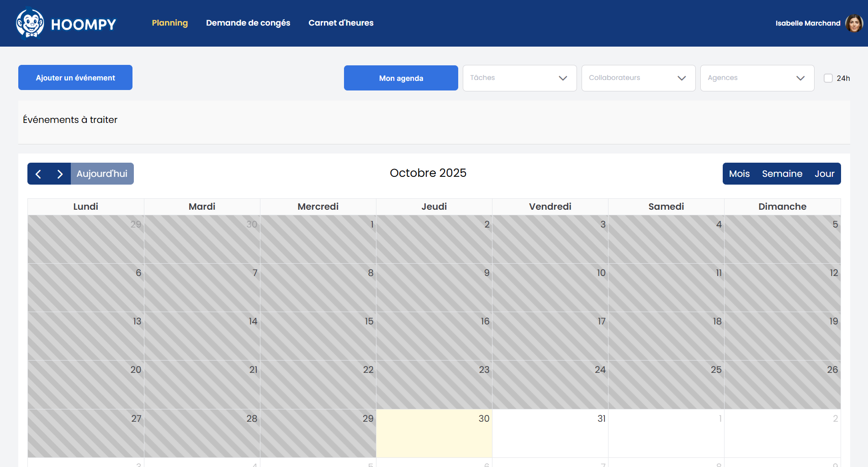This screenshot has width=868, height=467.
Task: Switch calendar to Jour view
Action: (824, 174)
